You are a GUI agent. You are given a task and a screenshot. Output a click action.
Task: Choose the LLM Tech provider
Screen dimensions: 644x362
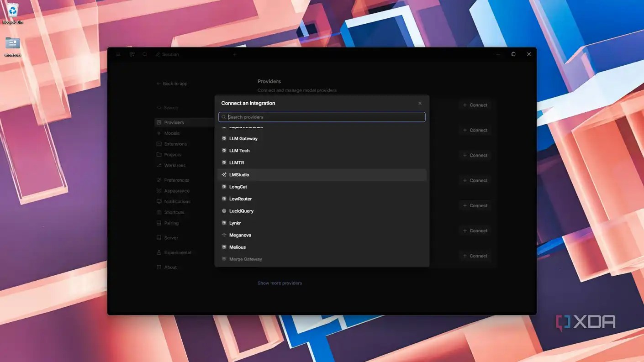322,151
